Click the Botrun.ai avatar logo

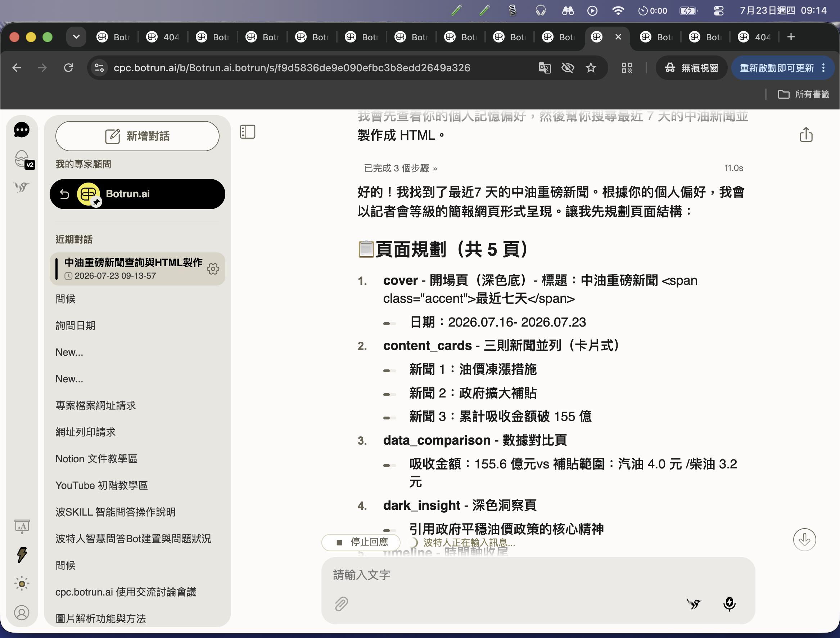pos(89,194)
